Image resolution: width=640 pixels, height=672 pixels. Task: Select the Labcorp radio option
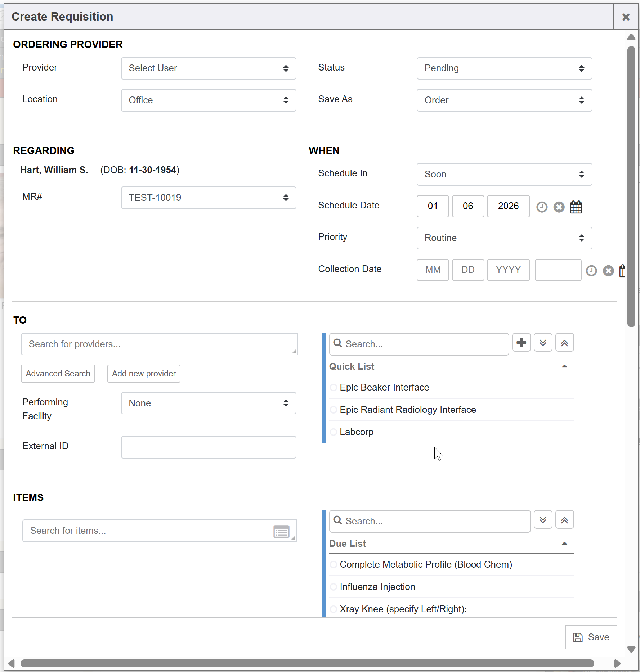point(334,432)
